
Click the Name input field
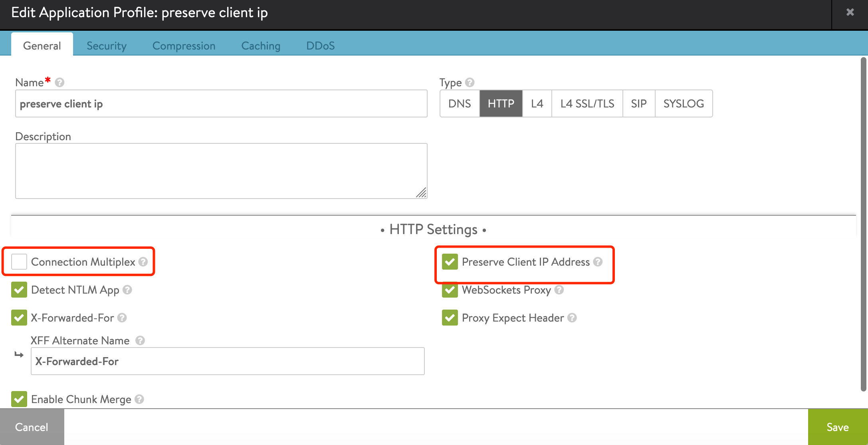coord(221,103)
